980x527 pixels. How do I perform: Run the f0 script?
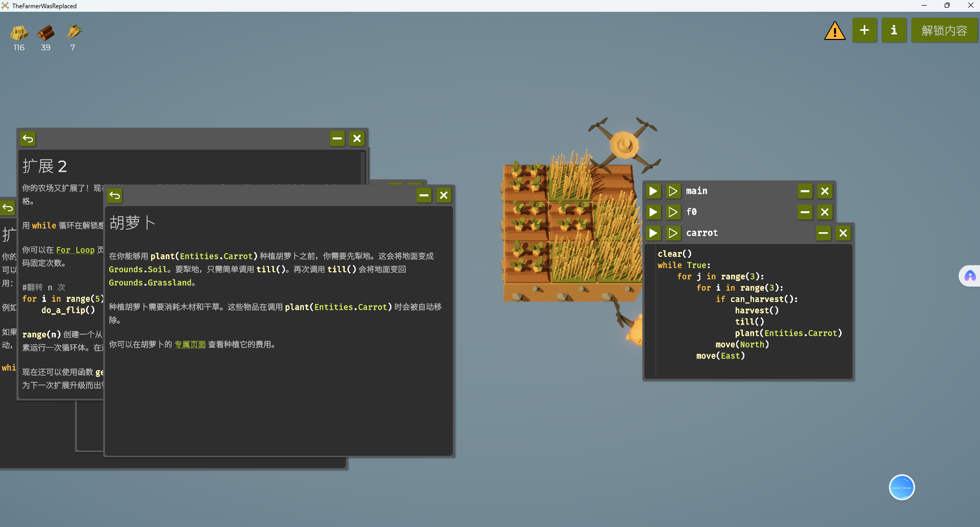point(653,212)
